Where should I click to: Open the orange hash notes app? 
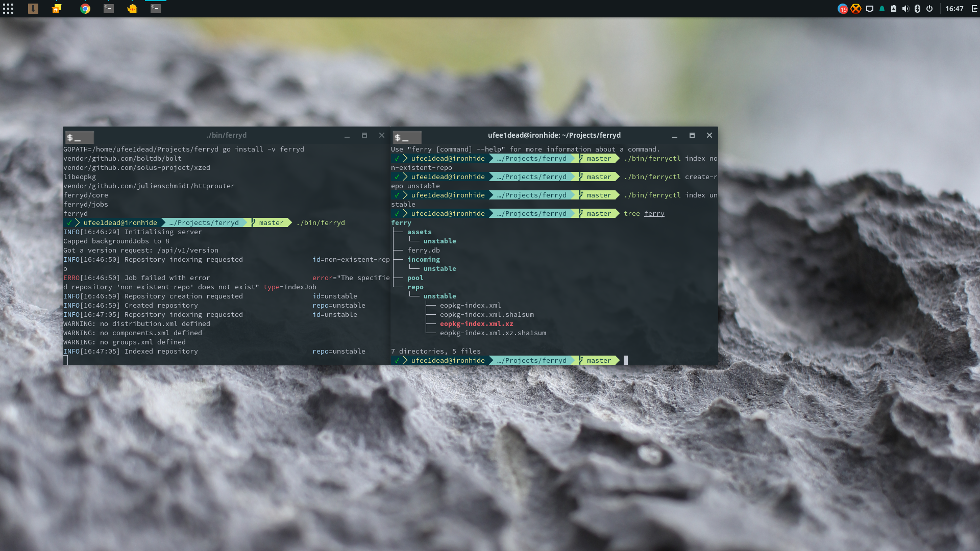pos(57,9)
